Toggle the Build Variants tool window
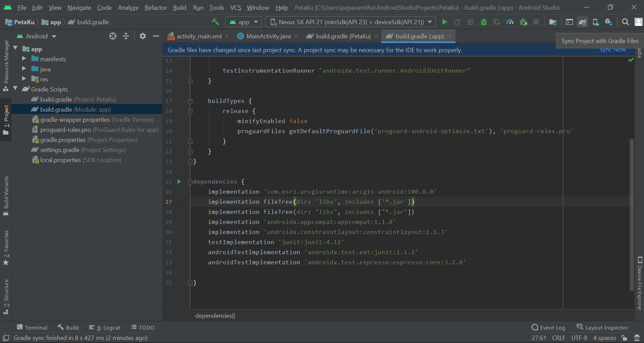Viewport: 644px width, 343px height. (6, 196)
